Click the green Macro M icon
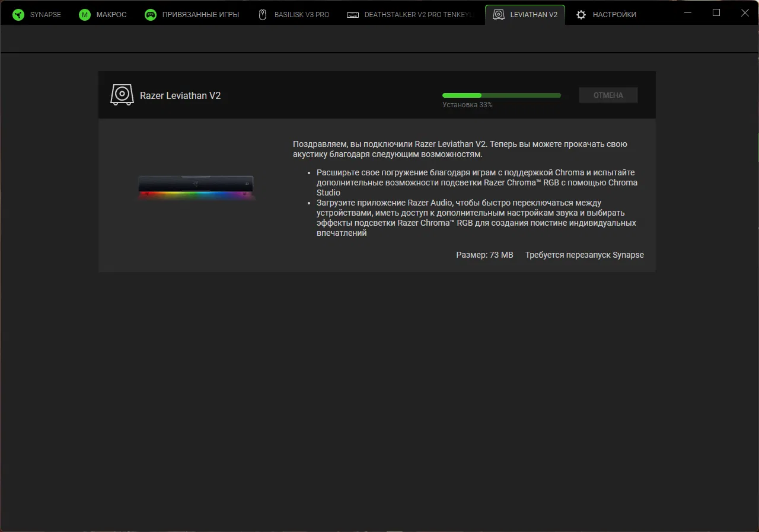759x532 pixels. 85,15
